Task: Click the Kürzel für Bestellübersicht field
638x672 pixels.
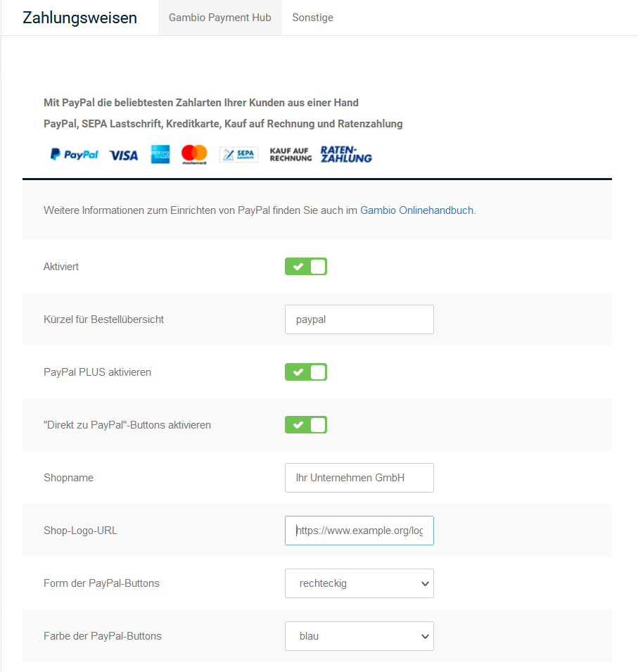Action: [x=359, y=319]
